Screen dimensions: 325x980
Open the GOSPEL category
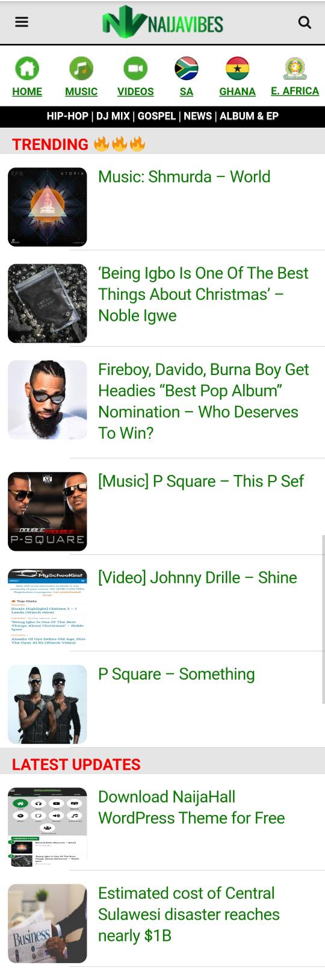coord(156,116)
